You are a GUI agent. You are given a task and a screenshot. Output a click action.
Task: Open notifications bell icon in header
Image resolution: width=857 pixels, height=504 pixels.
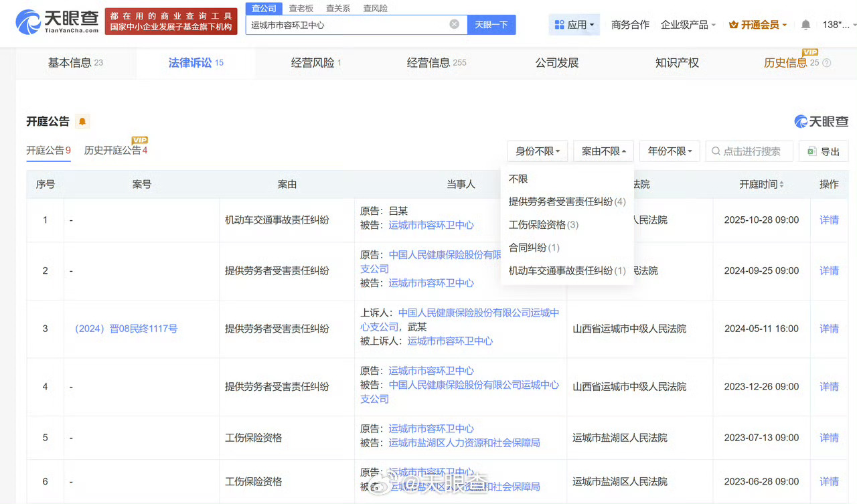point(805,25)
